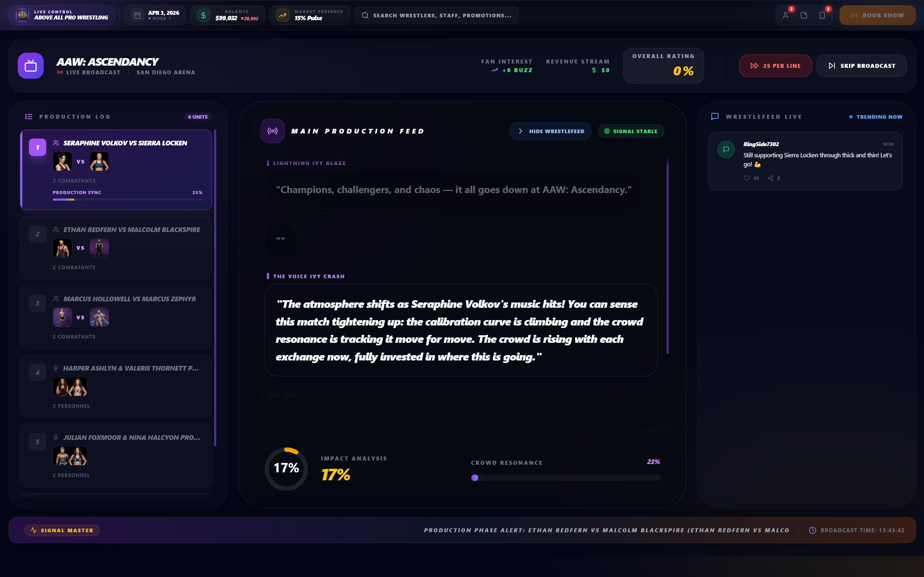Open the phone device icon with badge
Screen dimensions: 924x577
(x=822, y=15)
